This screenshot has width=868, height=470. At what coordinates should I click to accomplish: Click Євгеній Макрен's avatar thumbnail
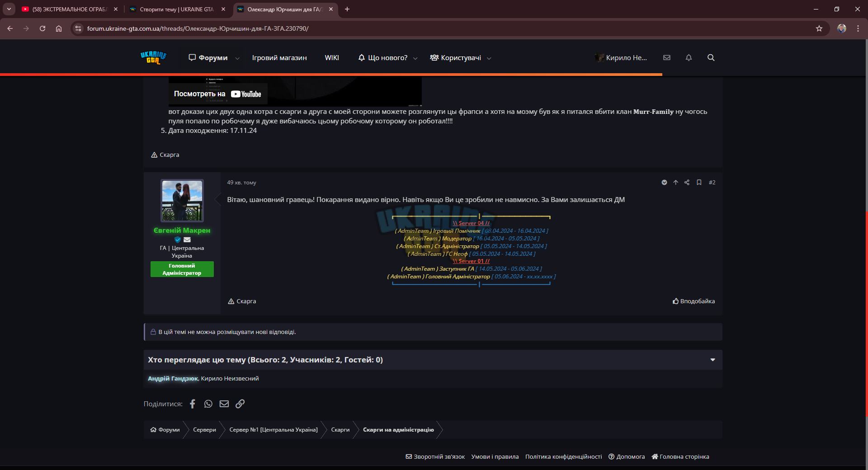(182, 201)
